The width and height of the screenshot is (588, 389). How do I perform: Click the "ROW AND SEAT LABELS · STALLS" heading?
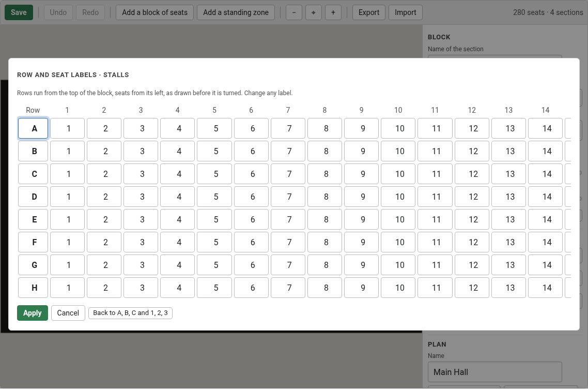[73, 74]
